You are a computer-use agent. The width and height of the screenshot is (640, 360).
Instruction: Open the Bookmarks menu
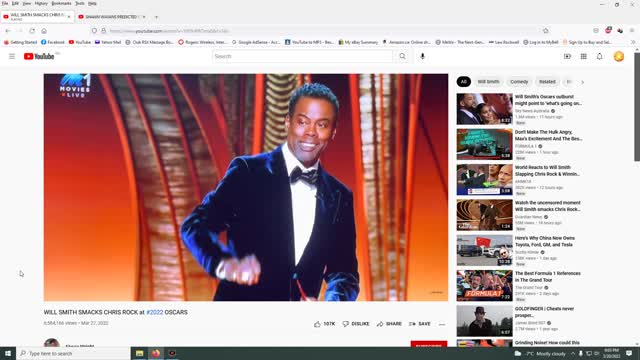coord(61,3)
